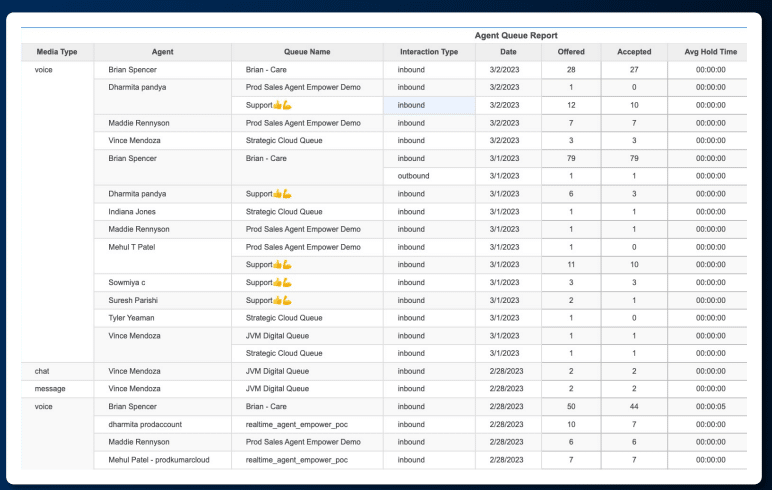Click the Agent Queue Report title

[516, 35]
